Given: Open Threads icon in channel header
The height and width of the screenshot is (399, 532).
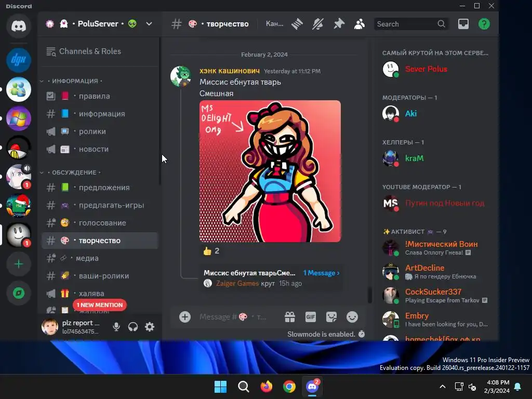Looking at the screenshot, I should (x=297, y=24).
